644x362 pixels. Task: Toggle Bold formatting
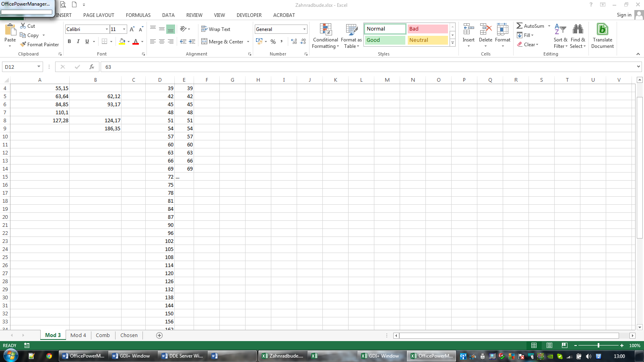coord(69,41)
